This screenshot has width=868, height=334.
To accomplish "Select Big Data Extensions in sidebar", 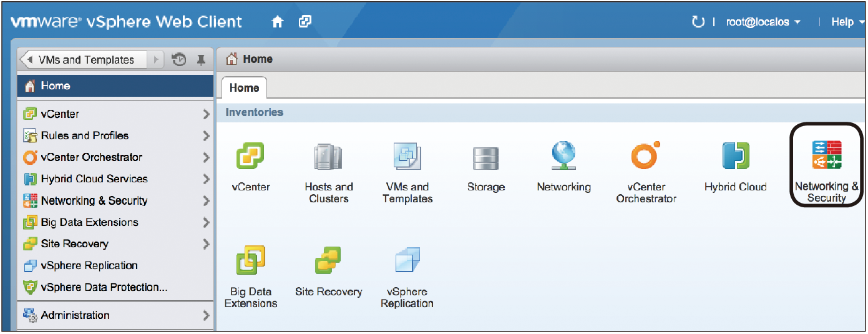I will pos(115,222).
